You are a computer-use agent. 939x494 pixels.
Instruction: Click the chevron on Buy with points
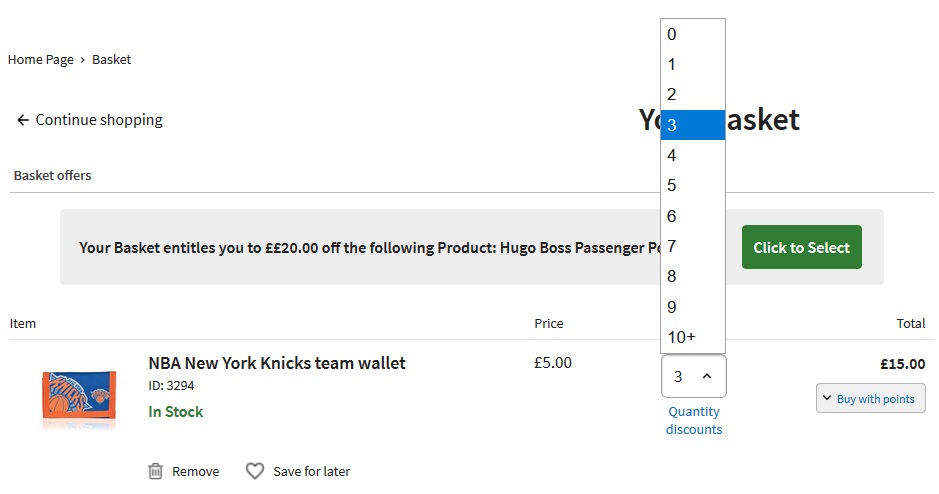(x=827, y=398)
